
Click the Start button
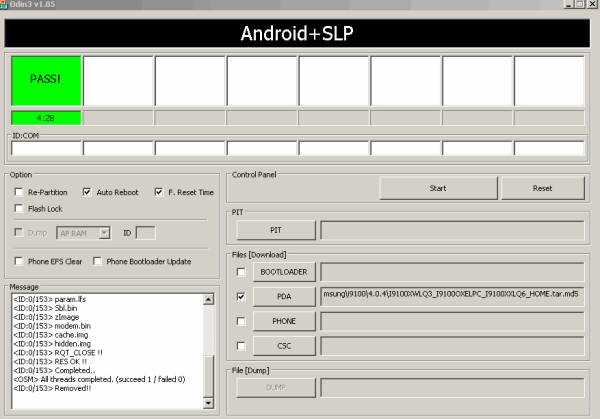(x=439, y=188)
